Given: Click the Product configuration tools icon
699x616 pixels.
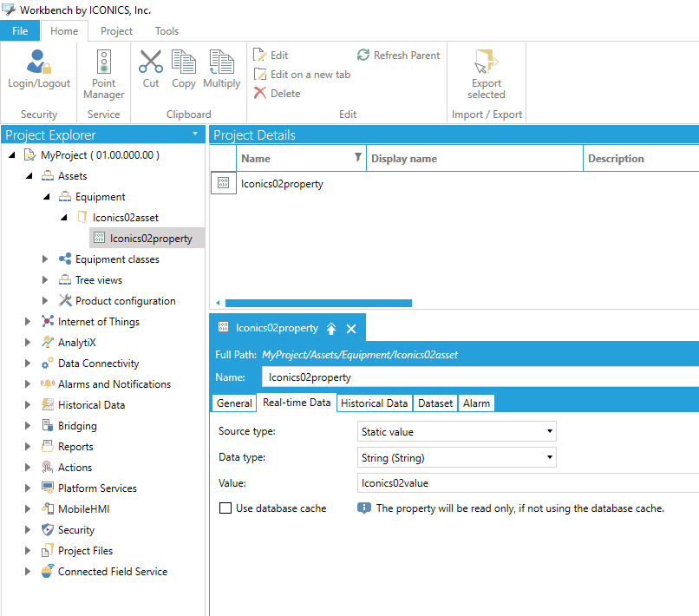Looking at the screenshot, I should click(x=65, y=301).
